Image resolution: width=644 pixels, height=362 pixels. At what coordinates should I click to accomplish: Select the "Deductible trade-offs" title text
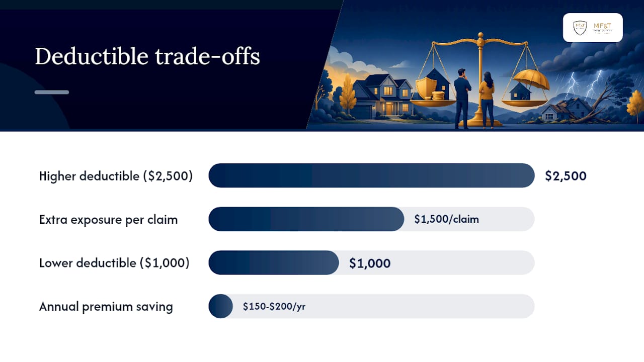(x=147, y=56)
